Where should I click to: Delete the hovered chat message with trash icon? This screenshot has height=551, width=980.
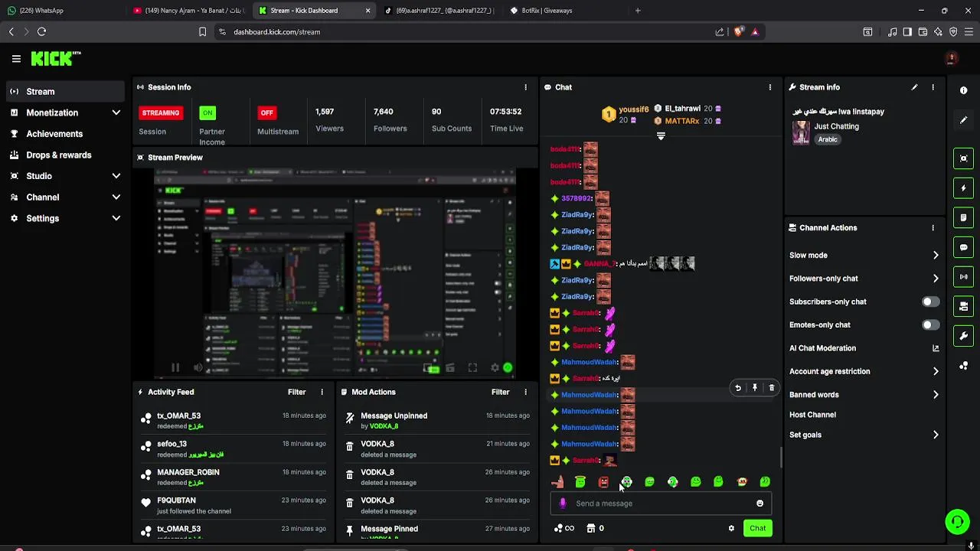(771, 388)
